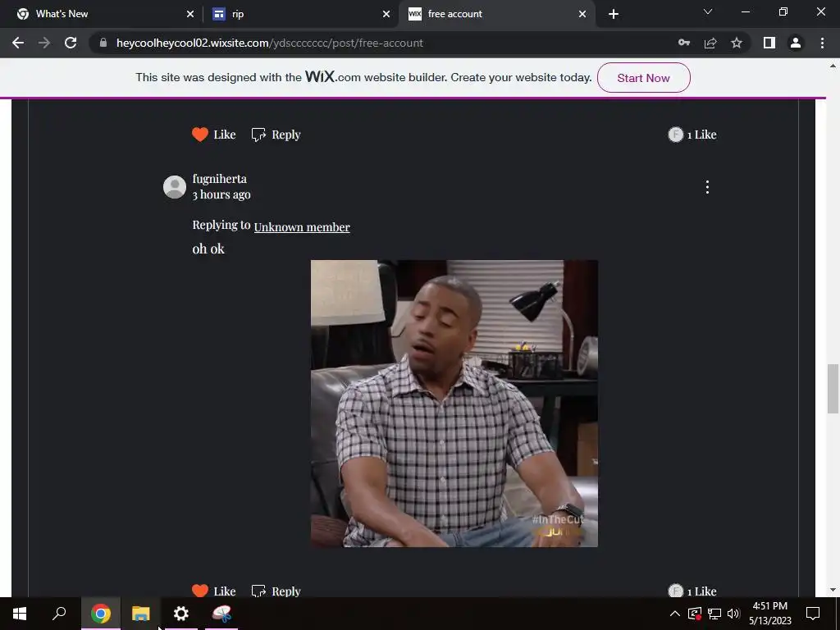Click the Chrome taskbar icon
The width and height of the screenshot is (840, 630).
point(100,614)
